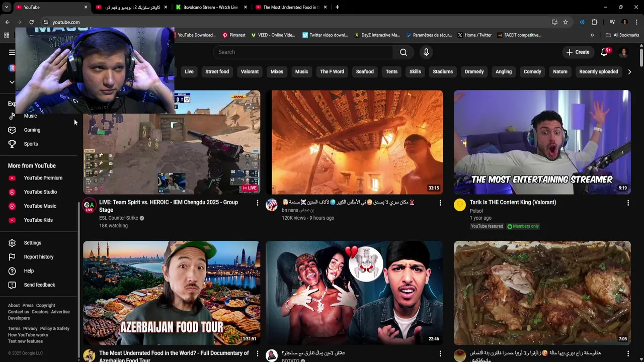Open options for the 33:15 Arabic video
Viewport: 644px width, 362px height.
440,203
